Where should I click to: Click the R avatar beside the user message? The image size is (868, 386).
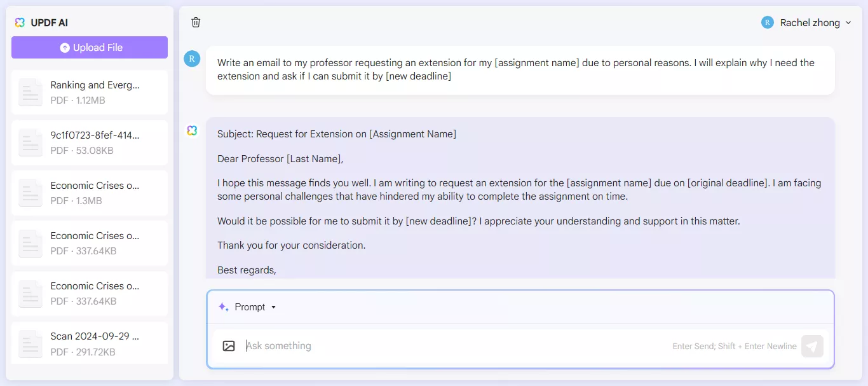pyautogui.click(x=192, y=59)
